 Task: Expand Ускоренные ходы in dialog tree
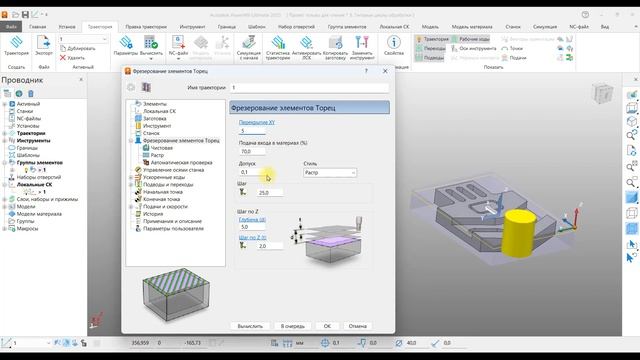pyautogui.click(x=131, y=178)
